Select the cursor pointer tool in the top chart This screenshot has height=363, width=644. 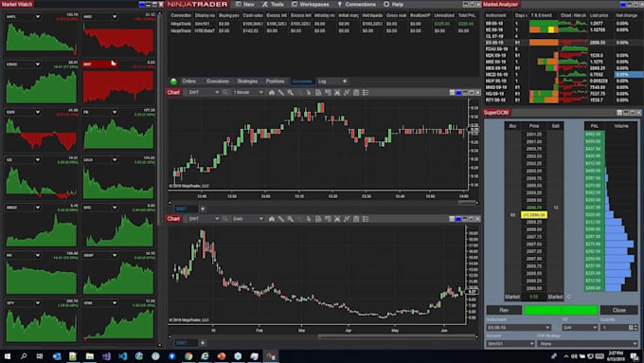pos(309,93)
